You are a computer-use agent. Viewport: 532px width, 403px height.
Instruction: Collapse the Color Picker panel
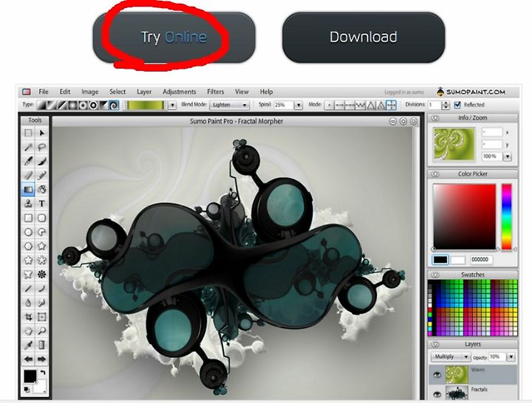[436, 174]
